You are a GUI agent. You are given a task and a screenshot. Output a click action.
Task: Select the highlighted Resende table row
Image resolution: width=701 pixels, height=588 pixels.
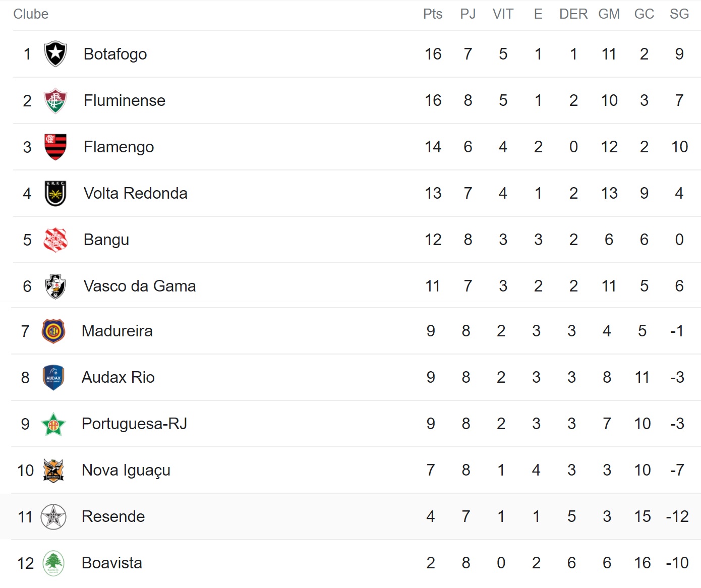[350, 516]
